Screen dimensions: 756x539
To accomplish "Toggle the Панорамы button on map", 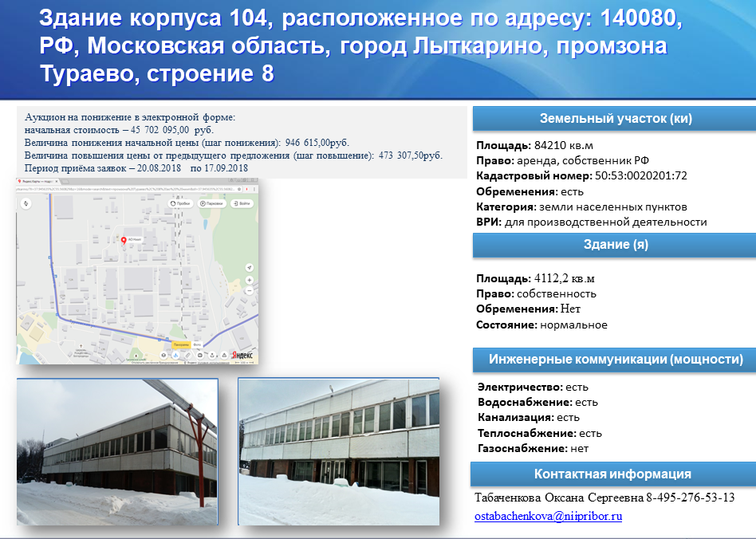I will tap(182, 346).
